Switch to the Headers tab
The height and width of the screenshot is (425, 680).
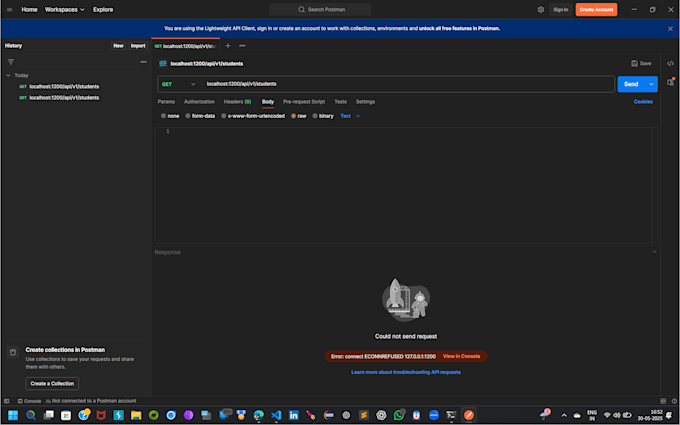pos(237,101)
